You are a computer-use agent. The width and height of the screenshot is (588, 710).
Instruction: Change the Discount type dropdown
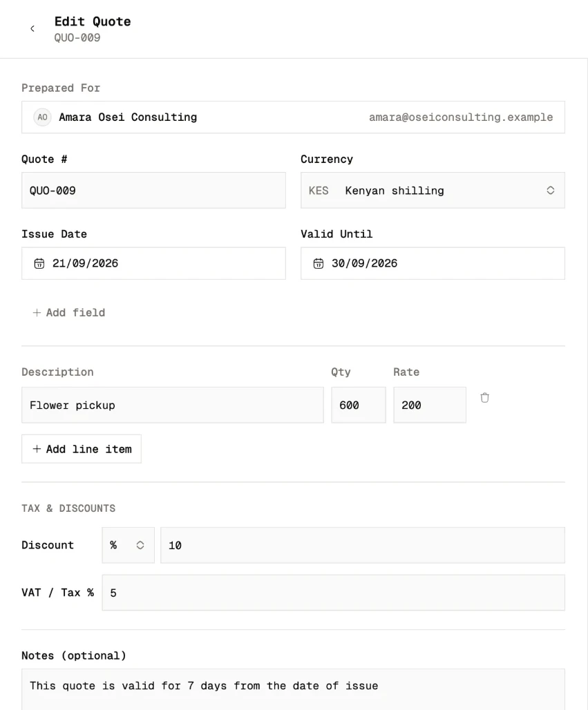coord(129,545)
